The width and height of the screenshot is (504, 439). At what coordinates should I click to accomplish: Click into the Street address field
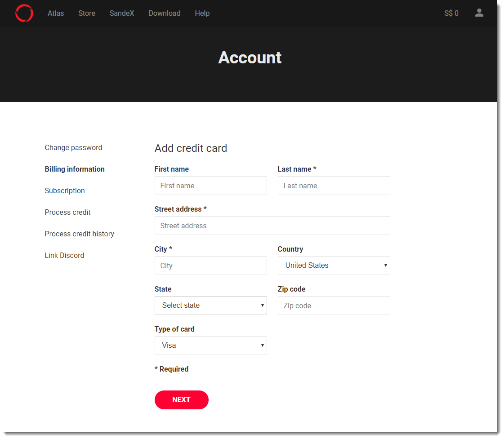[272, 226]
